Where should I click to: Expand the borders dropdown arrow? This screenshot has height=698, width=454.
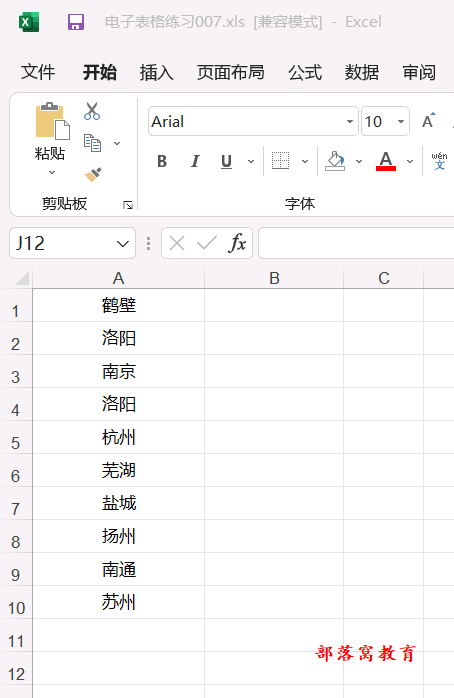click(305, 161)
